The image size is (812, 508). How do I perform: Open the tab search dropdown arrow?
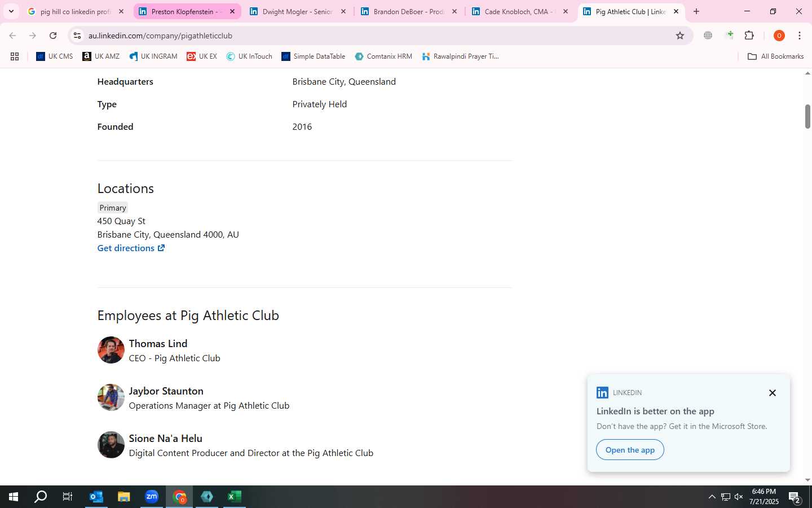pyautogui.click(x=11, y=11)
